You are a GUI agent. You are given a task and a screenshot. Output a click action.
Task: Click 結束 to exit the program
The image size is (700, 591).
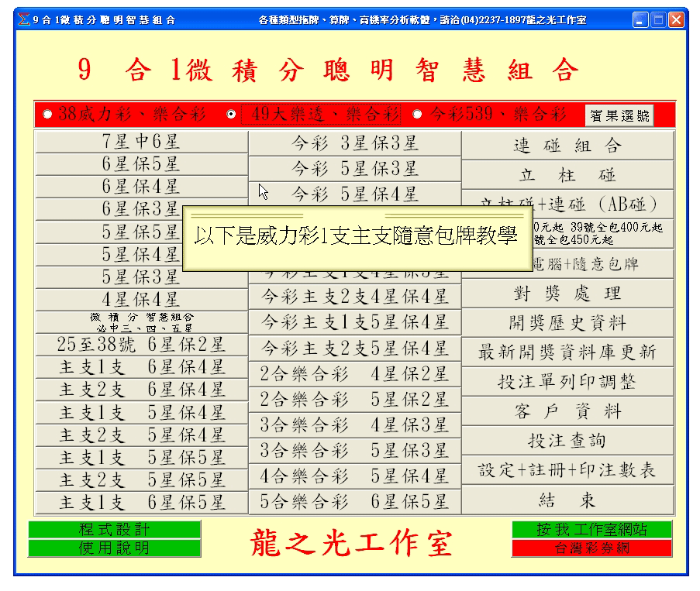point(567,500)
